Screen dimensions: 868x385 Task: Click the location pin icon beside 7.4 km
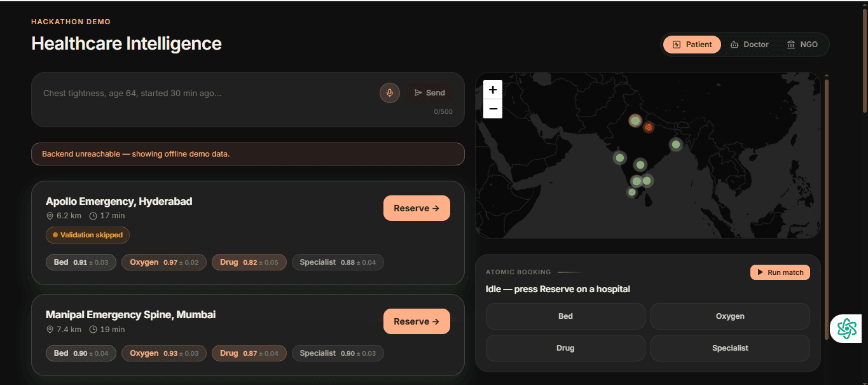tap(50, 330)
